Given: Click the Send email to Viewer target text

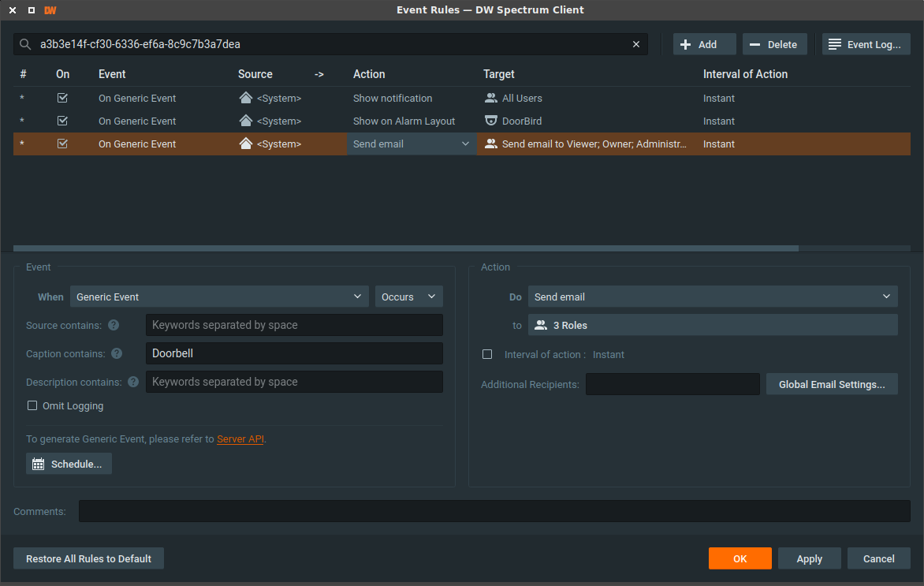Looking at the screenshot, I should (x=594, y=144).
